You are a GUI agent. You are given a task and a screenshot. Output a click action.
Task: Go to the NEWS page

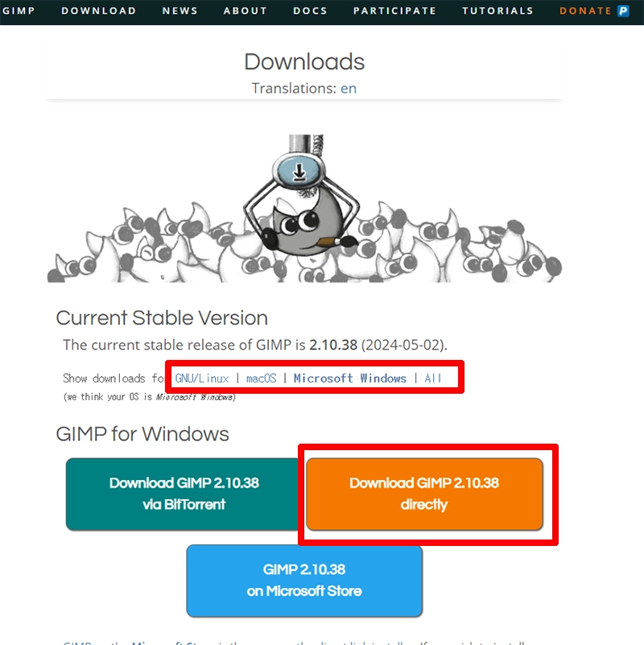[180, 10]
